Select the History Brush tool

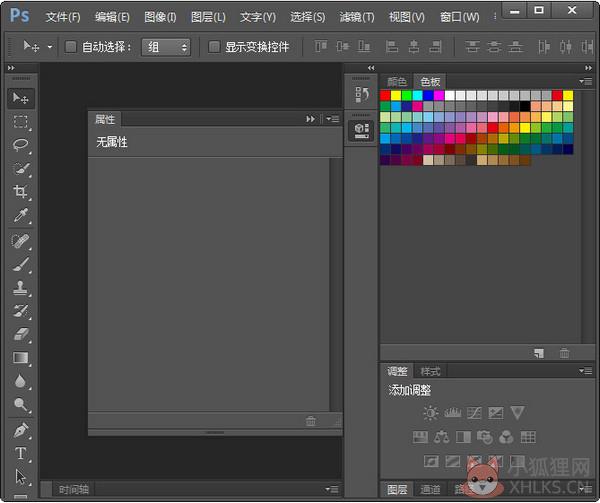tap(21, 311)
